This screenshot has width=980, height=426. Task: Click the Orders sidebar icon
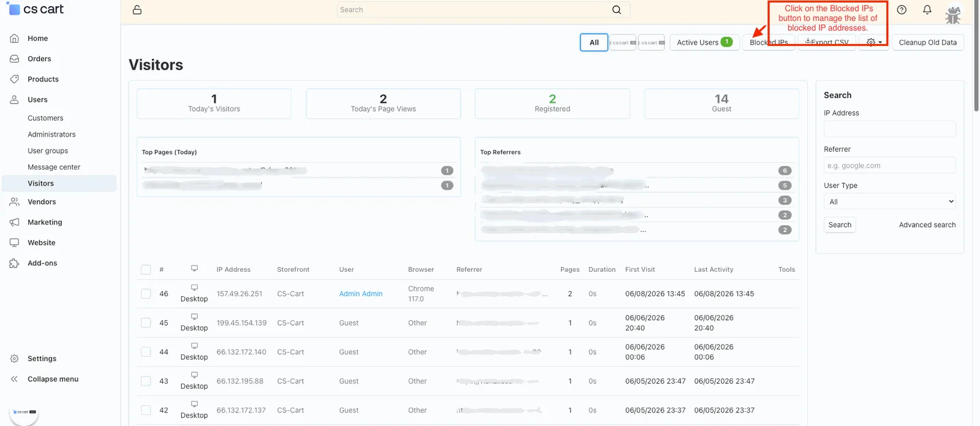click(14, 59)
